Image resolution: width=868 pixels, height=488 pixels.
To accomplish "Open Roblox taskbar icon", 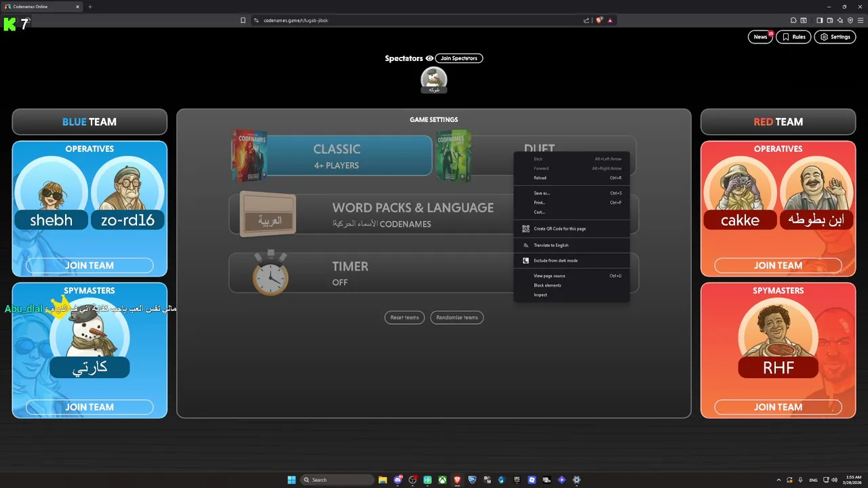I will [532, 480].
